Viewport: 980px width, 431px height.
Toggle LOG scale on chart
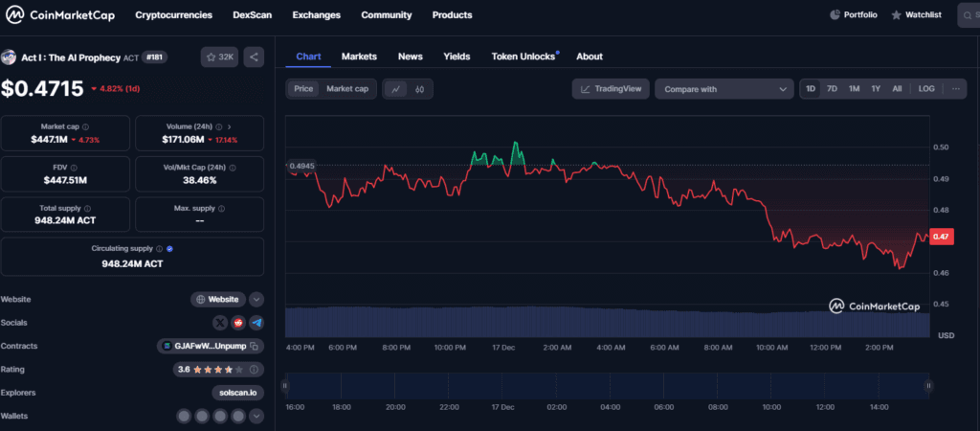(926, 89)
